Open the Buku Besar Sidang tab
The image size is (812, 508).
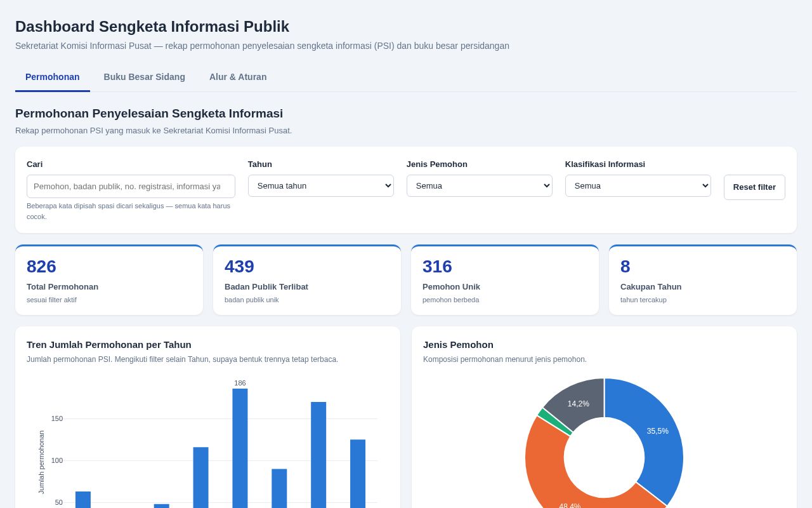[x=145, y=77]
